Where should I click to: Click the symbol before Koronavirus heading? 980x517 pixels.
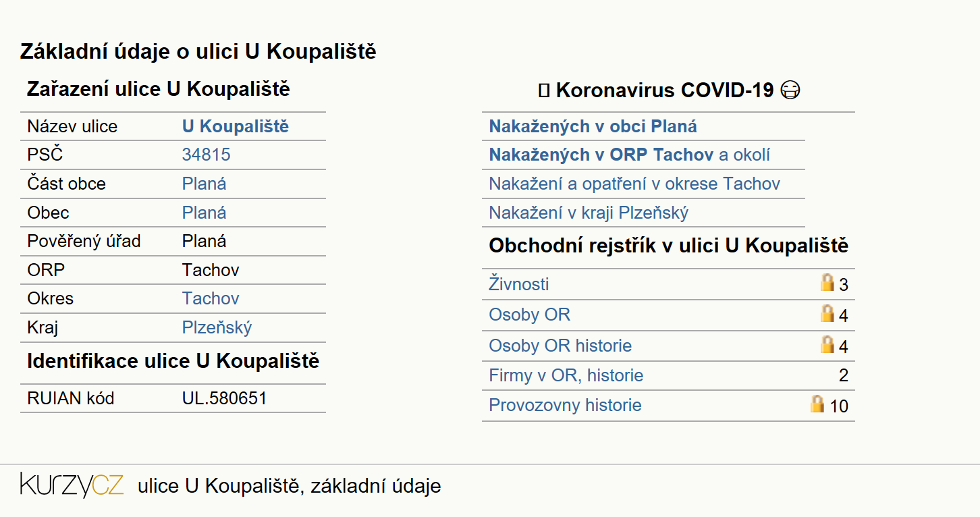click(543, 90)
